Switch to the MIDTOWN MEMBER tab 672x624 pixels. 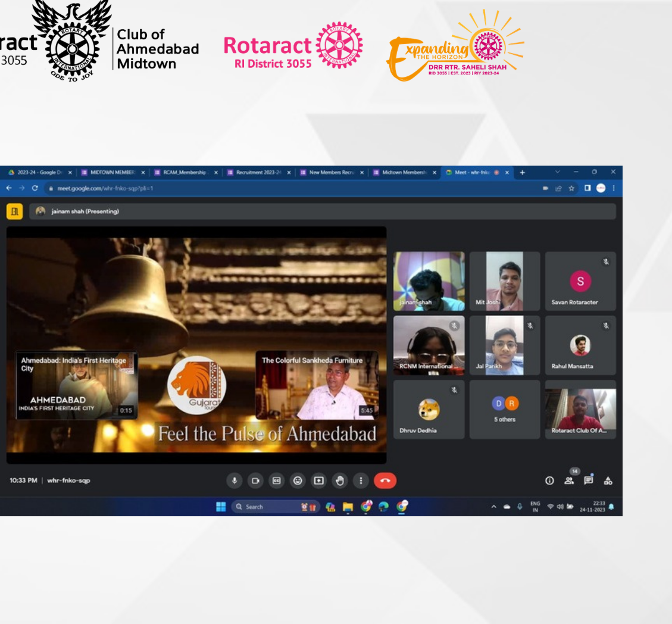[x=113, y=172]
